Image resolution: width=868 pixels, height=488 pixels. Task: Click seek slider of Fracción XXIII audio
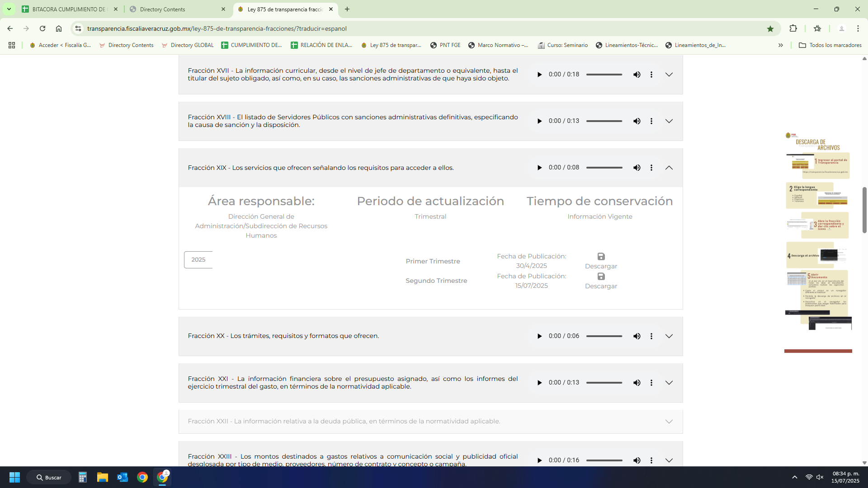tap(604, 460)
